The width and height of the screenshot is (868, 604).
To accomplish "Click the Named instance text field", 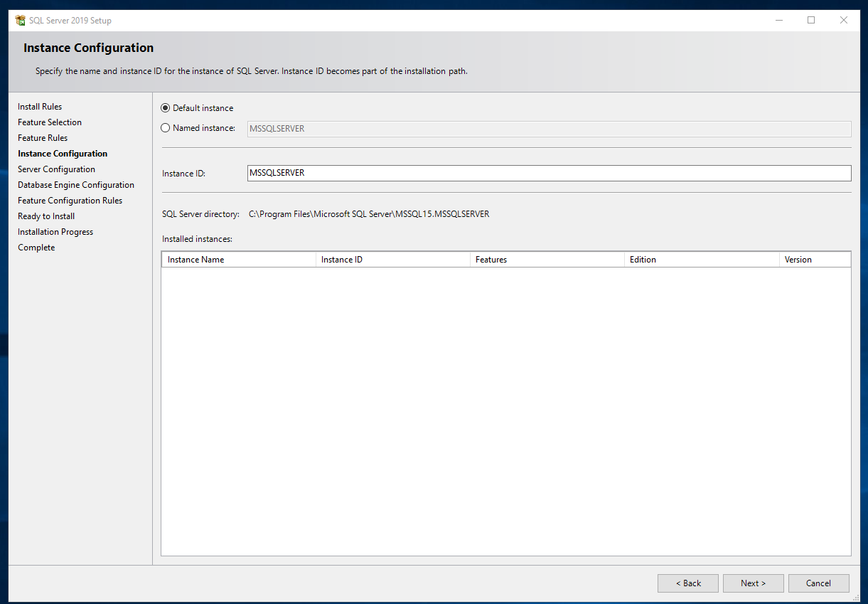I will coord(549,129).
